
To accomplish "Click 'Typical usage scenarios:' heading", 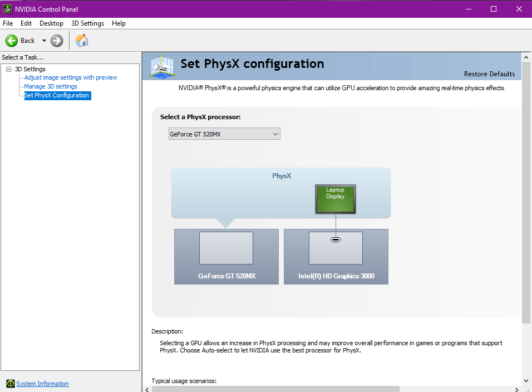I will point(184,381).
